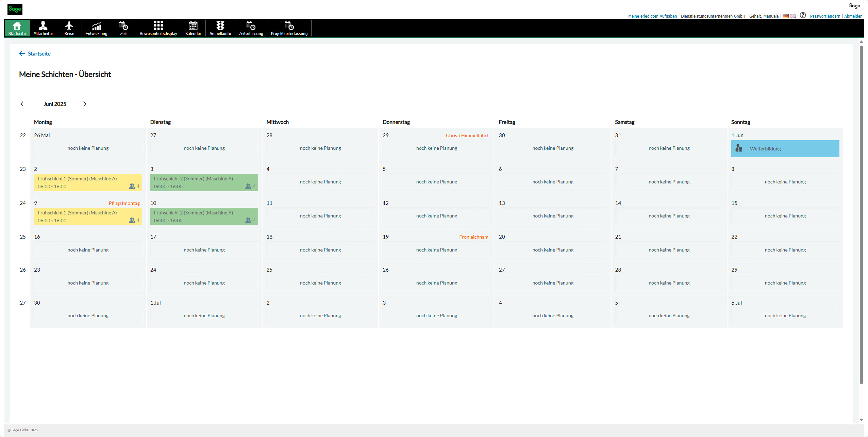Open yellow Frühschicht 2 shift on June 2
Viewport: 868px width, 437px height.
tap(88, 182)
